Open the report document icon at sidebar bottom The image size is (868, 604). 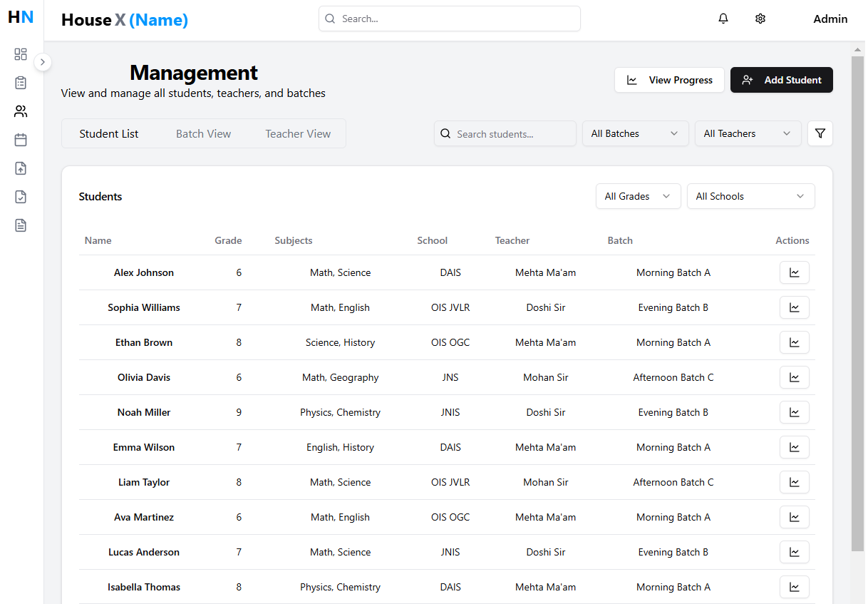coord(20,225)
